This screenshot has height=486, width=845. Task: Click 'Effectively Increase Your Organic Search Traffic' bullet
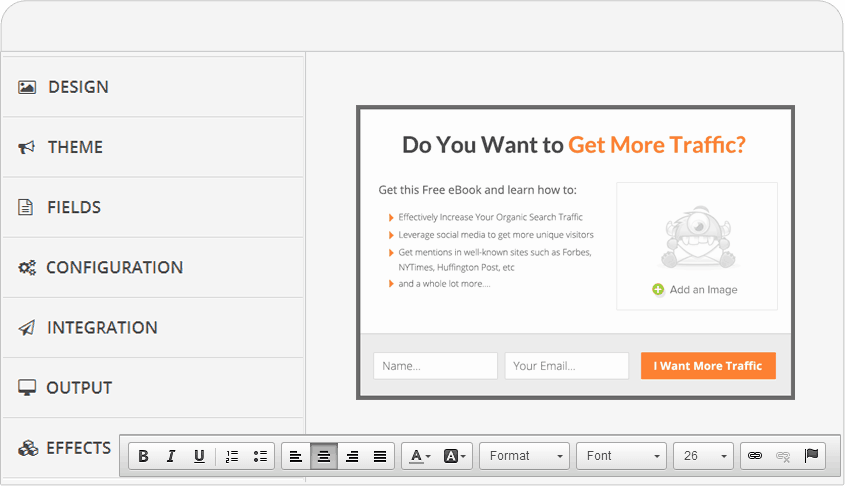pyautogui.click(x=490, y=217)
